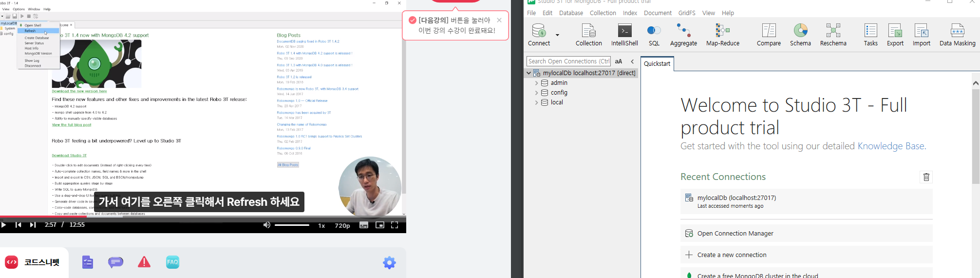980x278 pixels.
Task: Click Download Studio 3T link in video
Action: click(x=69, y=156)
